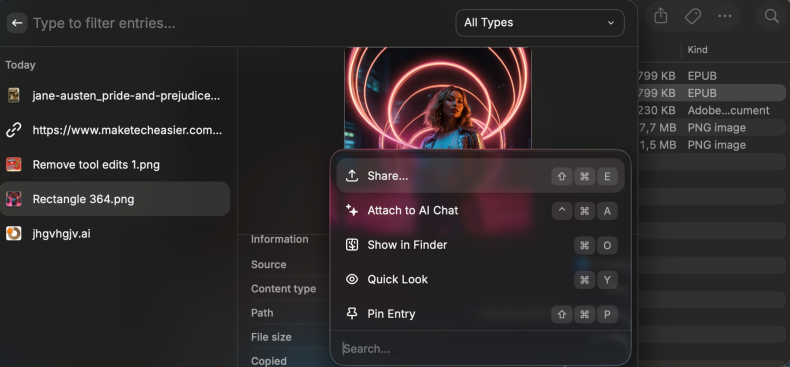
Task: Choose Show in Finder
Action: tap(480, 245)
